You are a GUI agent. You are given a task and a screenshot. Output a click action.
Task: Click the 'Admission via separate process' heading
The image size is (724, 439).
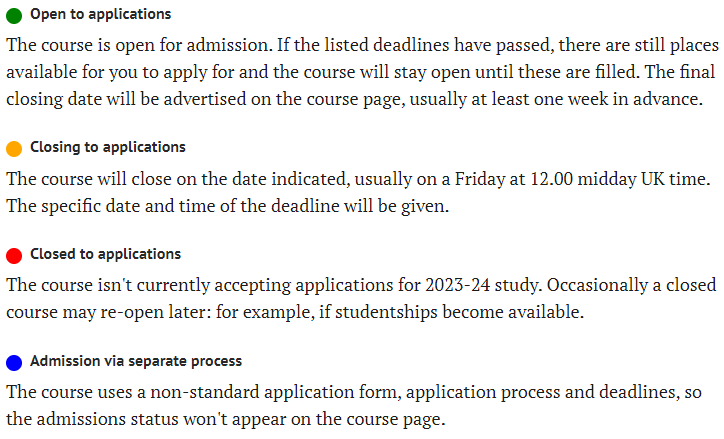136,361
